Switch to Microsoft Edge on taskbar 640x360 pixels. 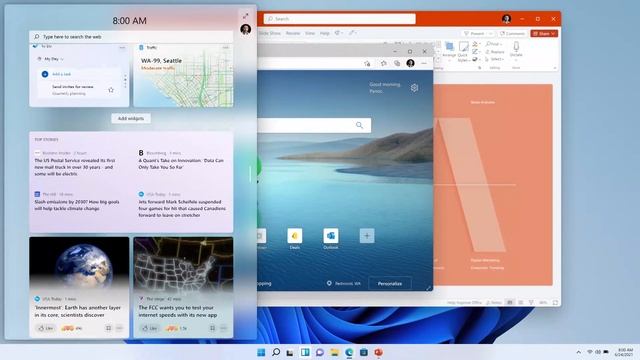(x=349, y=352)
